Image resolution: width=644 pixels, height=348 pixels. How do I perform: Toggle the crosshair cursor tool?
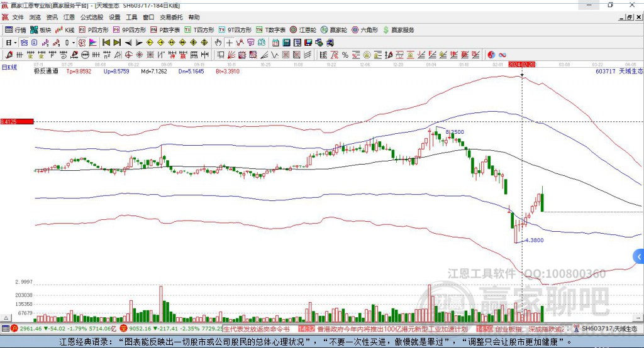click(229, 43)
